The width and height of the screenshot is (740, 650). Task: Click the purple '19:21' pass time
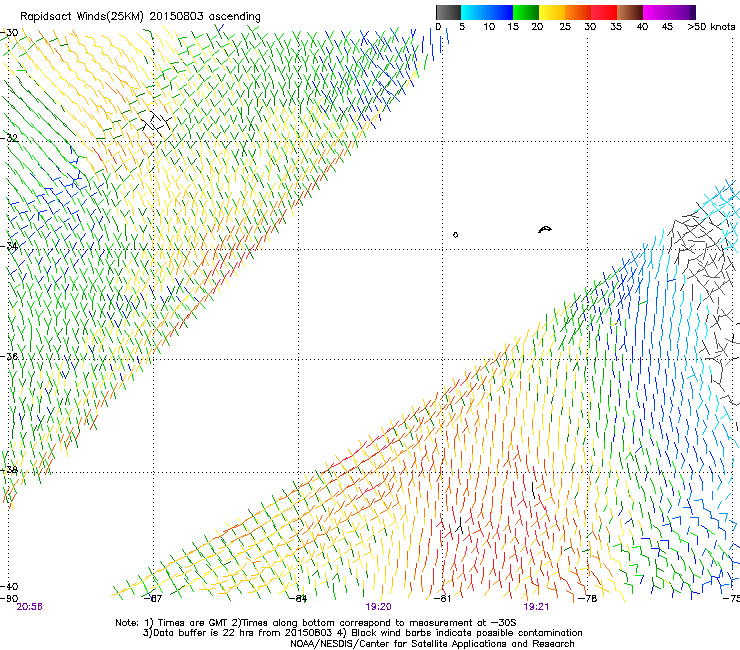(536, 607)
